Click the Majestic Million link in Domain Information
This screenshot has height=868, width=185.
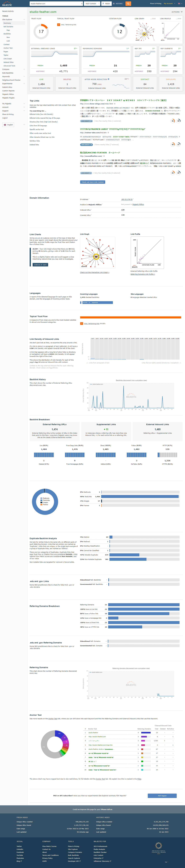138,204
